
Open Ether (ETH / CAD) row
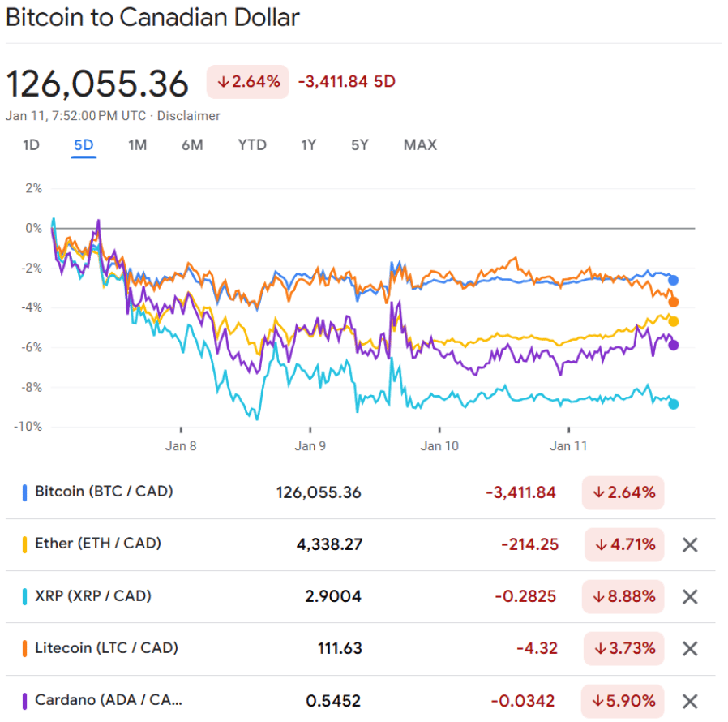(x=98, y=544)
